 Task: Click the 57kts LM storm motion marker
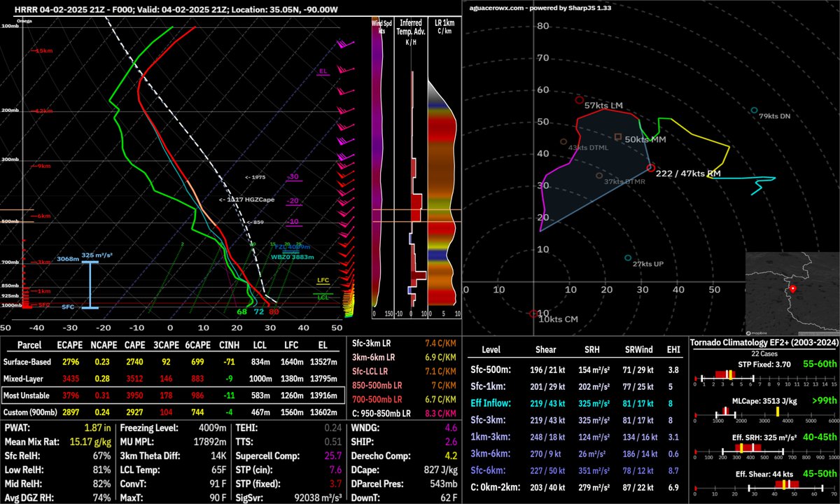(x=579, y=100)
